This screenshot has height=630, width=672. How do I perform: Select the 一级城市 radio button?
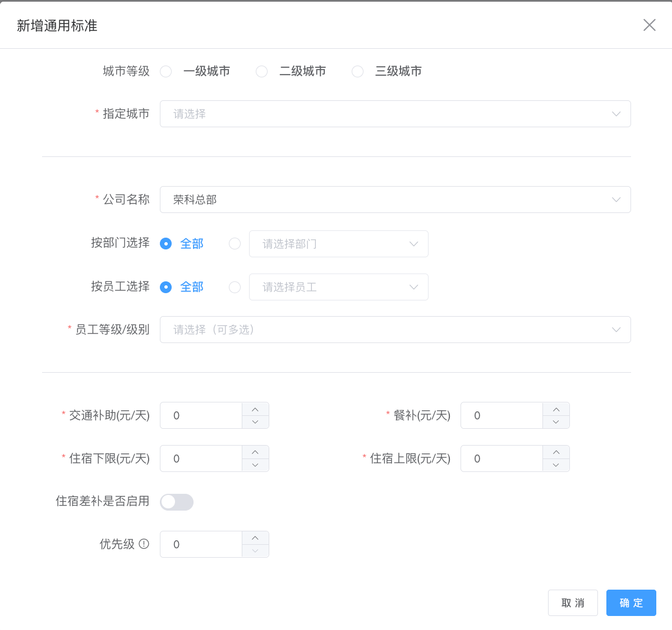tap(166, 72)
